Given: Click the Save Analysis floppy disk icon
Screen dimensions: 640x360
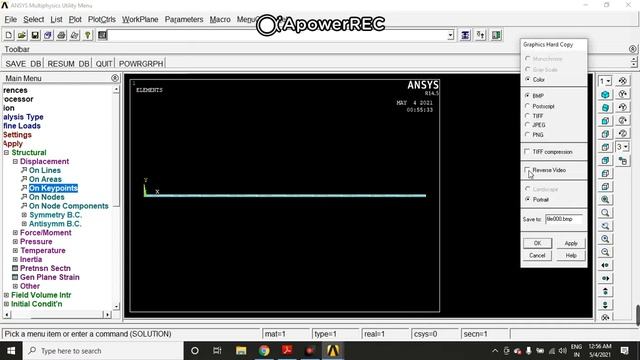Looking at the screenshot, I should tap(35, 35).
